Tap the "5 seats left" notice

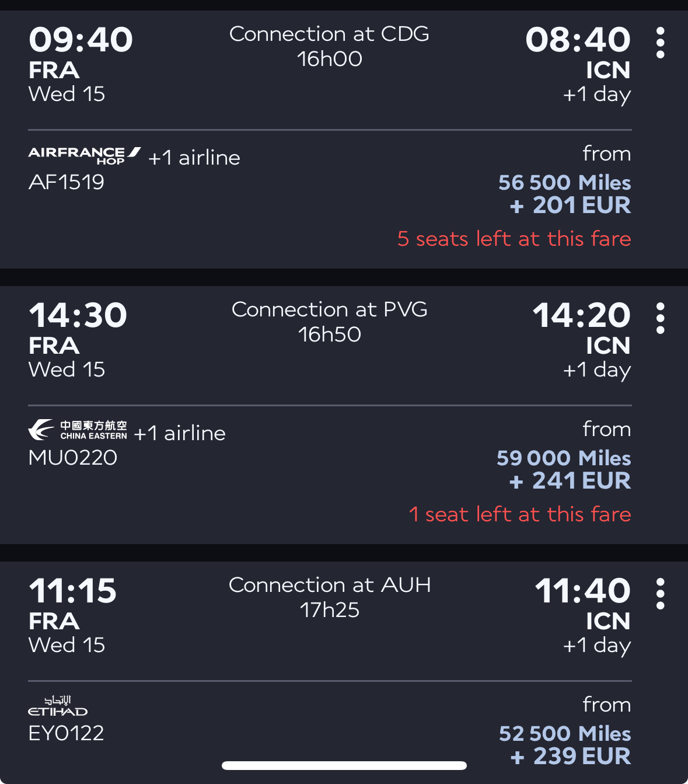514,239
